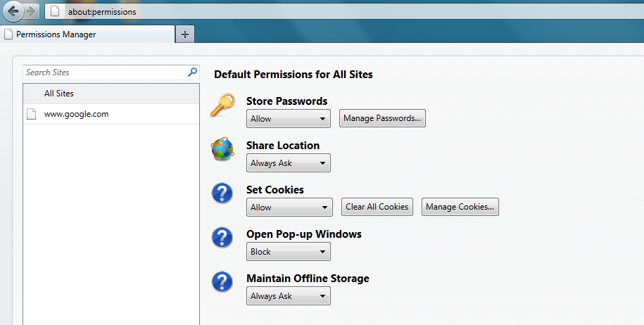Open the Store Passwords permission dropdown
Screen dimensions: 644x325
pos(289,119)
